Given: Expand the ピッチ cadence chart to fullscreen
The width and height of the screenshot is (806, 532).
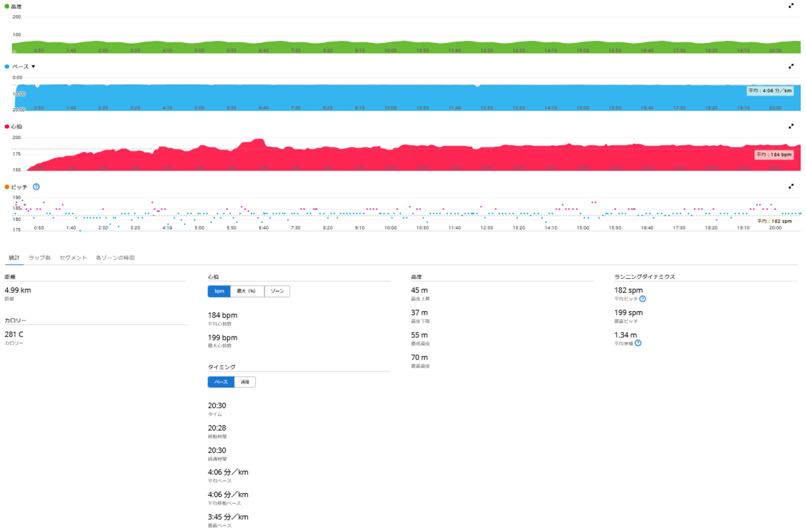Looking at the screenshot, I should click(791, 186).
